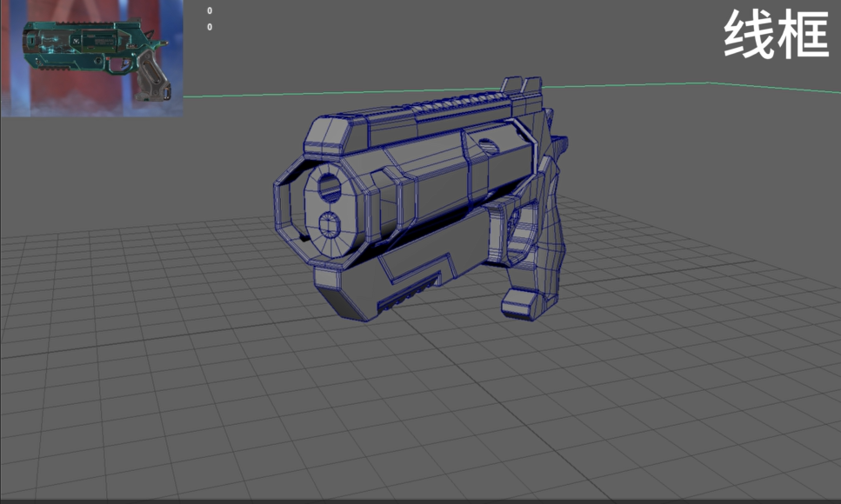Select the wireframe revolver model in viewport
841x504 pixels.
(421, 200)
